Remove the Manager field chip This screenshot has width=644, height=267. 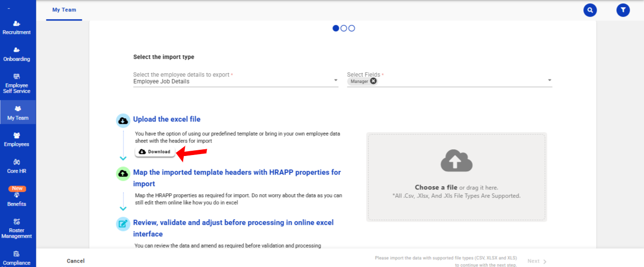click(x=373, y=81)
